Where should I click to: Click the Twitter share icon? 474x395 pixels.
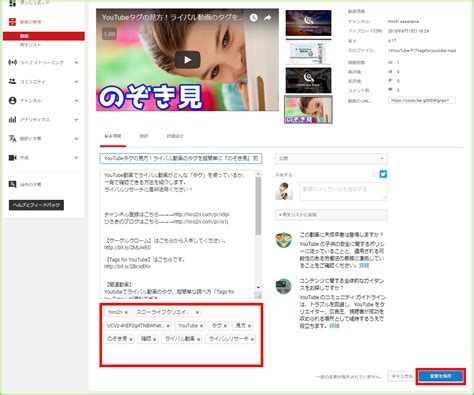coord(383,174)
